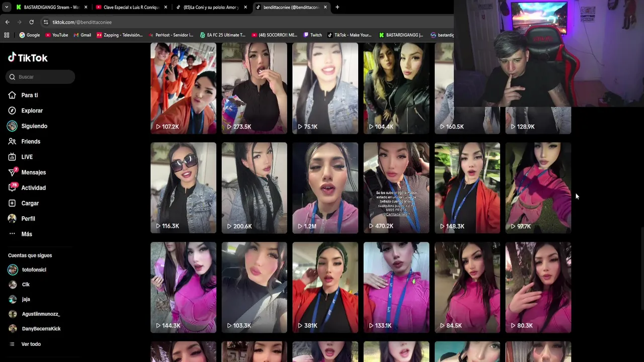Close the benditaconiee tab

325,7
